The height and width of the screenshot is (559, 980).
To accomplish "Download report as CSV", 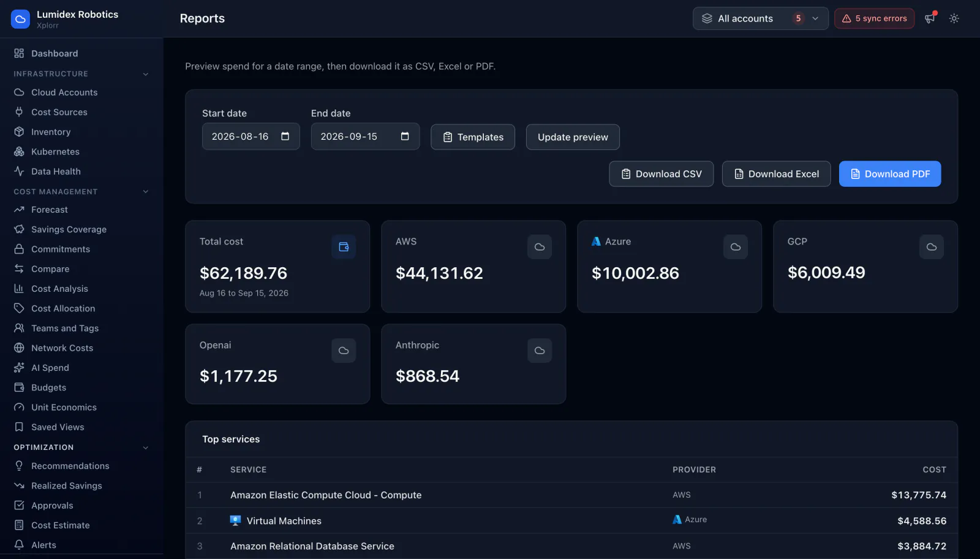I will click(x=661, y=174).
